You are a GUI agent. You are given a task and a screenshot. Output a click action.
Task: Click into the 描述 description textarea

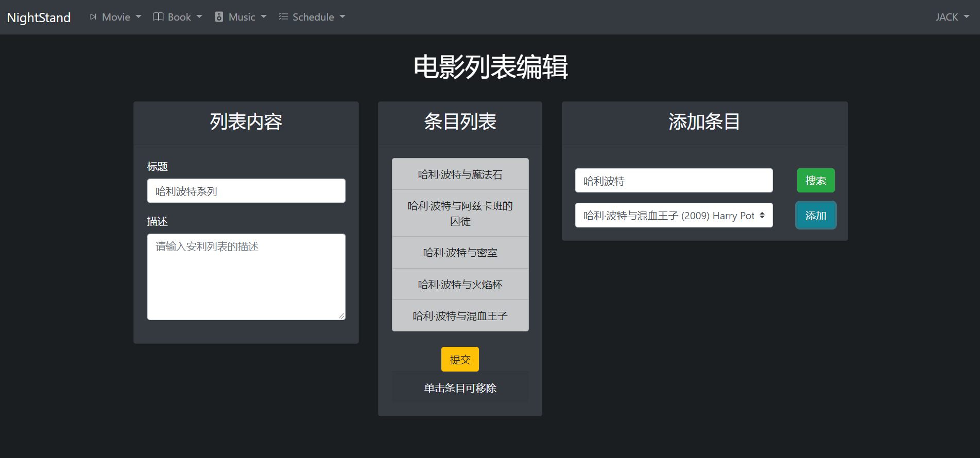[246, 277]
